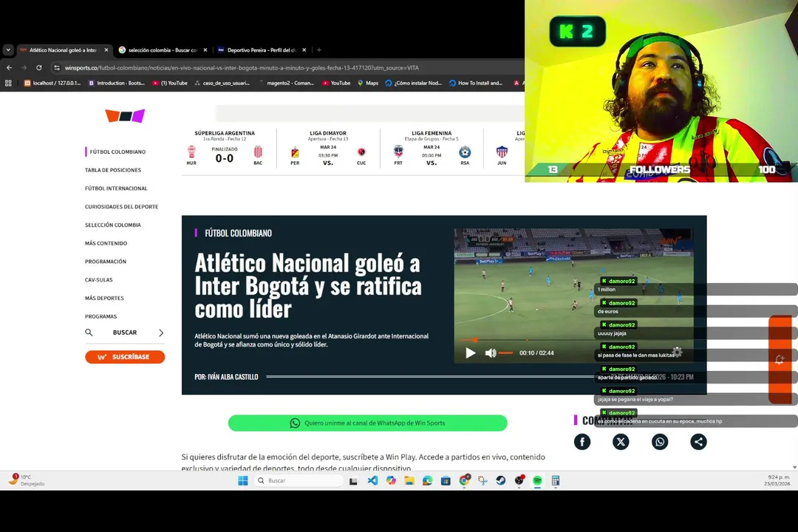Go back using the browser back arrow
The height and width of the screenshot is (532, 798).
click(x=9, y=68)
